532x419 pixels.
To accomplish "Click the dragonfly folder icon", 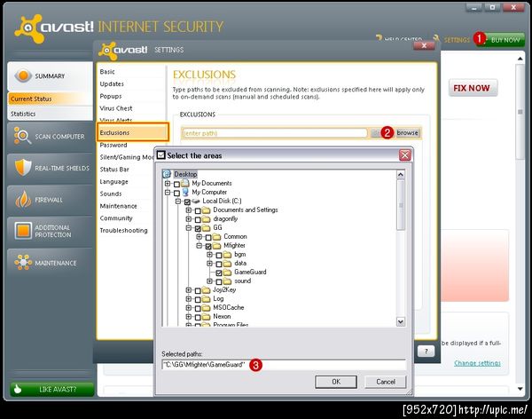I will 207,219.
